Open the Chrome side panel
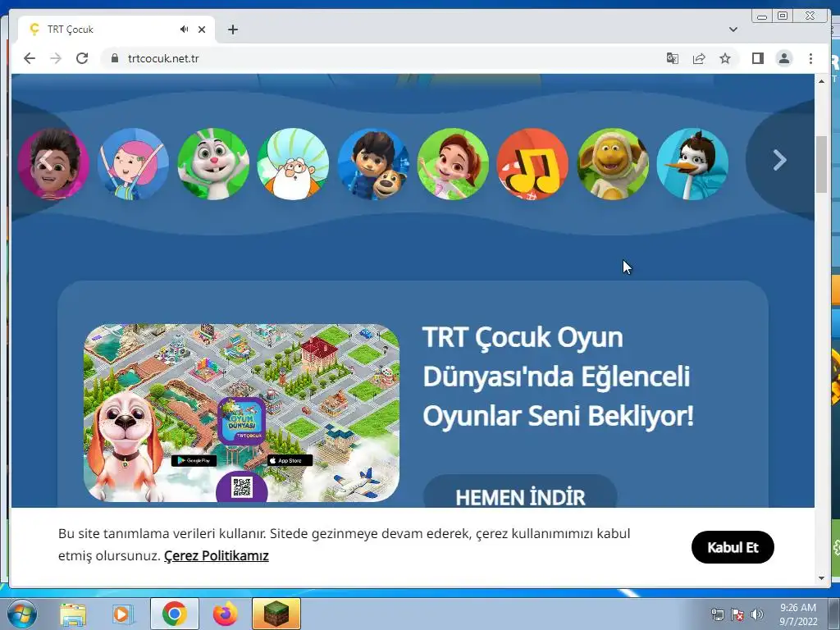This screenshot has width=840, height=630. tap(757, 58)
